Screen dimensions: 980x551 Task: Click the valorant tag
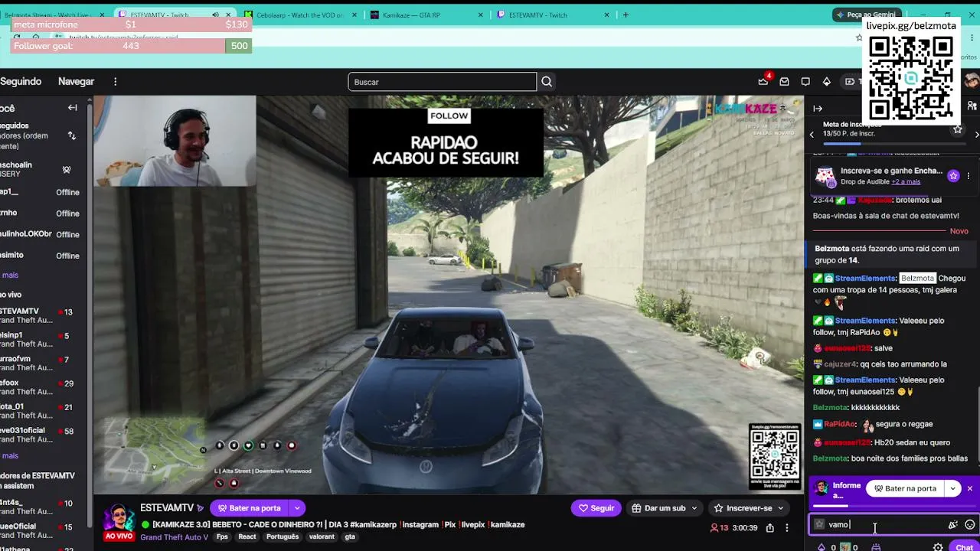point(322,537)
